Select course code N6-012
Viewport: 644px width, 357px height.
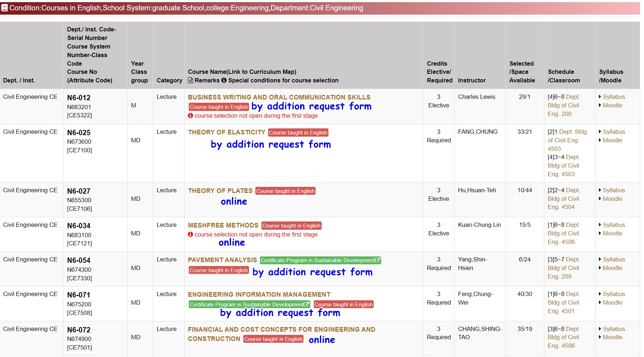click(79, 98)
